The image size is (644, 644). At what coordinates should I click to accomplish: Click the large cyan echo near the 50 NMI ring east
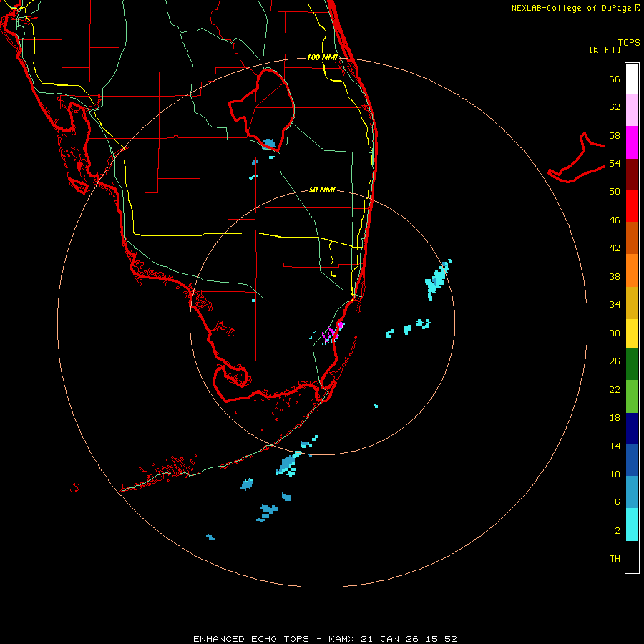tap(438, 279)
